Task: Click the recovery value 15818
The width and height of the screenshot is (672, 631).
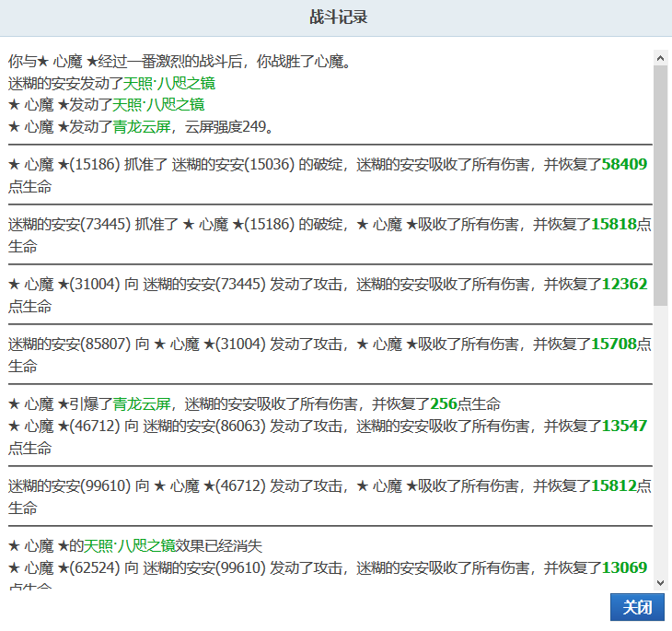Action: point(614,224)
